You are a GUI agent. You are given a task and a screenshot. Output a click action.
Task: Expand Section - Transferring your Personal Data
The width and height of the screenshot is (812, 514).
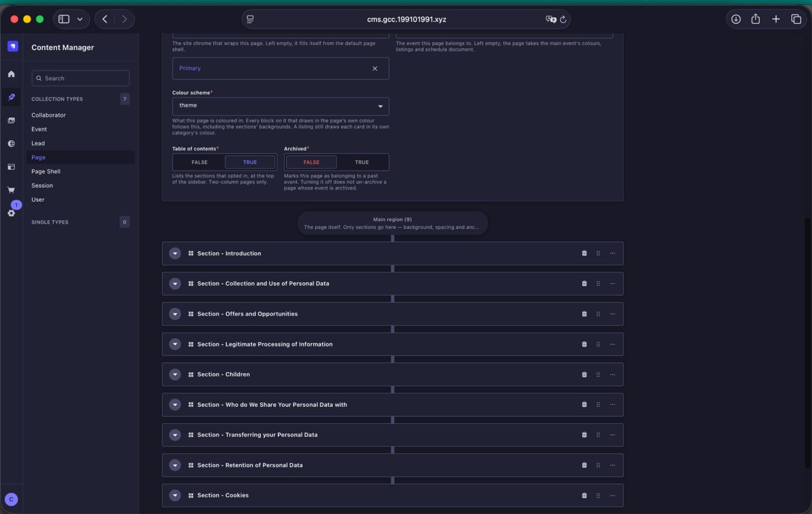point(175,435)
